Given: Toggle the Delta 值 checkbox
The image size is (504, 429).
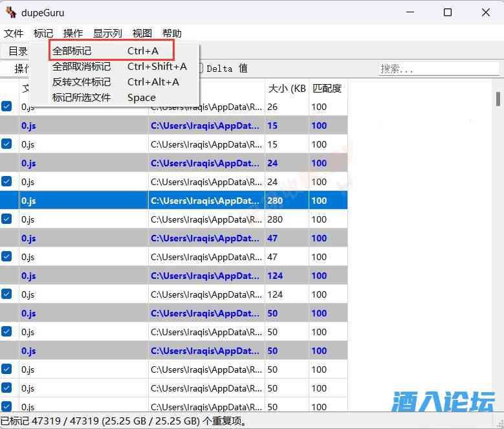Looking at the screenshot, I should click(x=201, y=68).
